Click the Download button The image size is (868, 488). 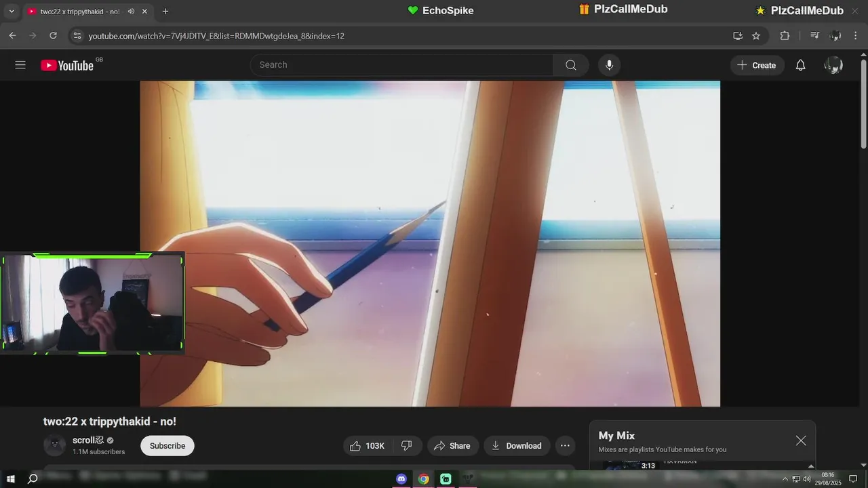click(x=517, y=446)
